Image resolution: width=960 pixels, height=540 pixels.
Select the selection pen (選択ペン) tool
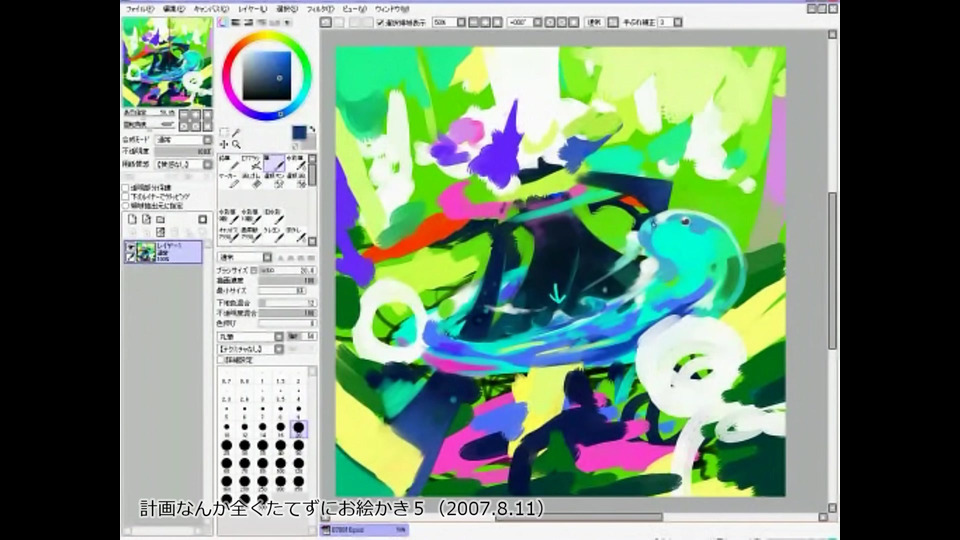pyautogui.click(x=274, y=181)
